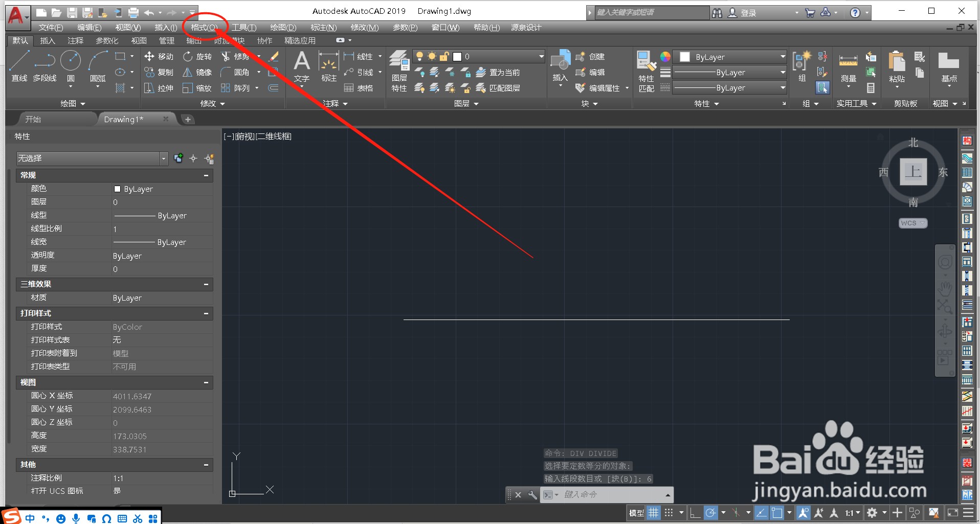Collapse the 常规 section
Image resolution: width=980 pixels, height=524 pixels.
pos(206,175)
